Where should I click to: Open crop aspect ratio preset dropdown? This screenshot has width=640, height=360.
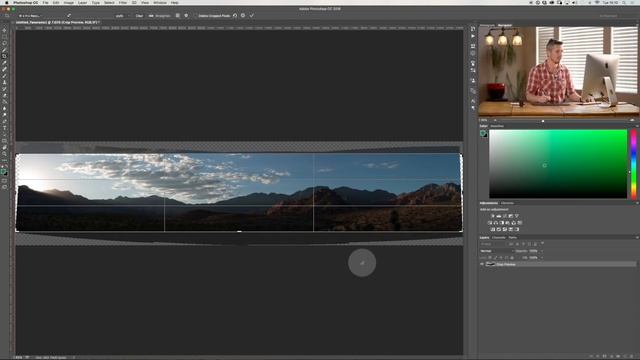tap(31, 16)
